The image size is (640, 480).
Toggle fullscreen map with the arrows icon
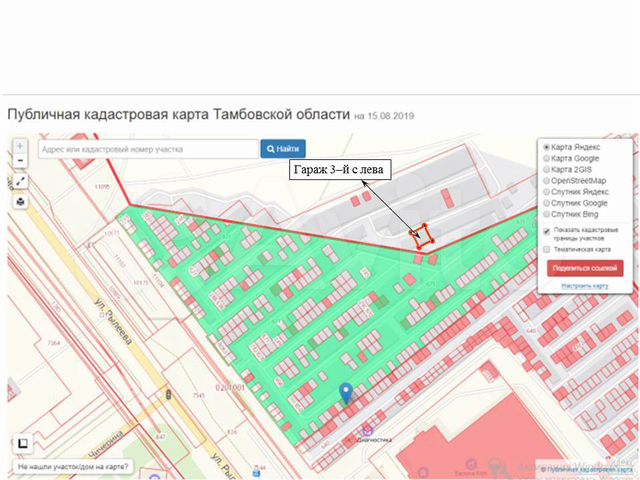click(20, 181)
